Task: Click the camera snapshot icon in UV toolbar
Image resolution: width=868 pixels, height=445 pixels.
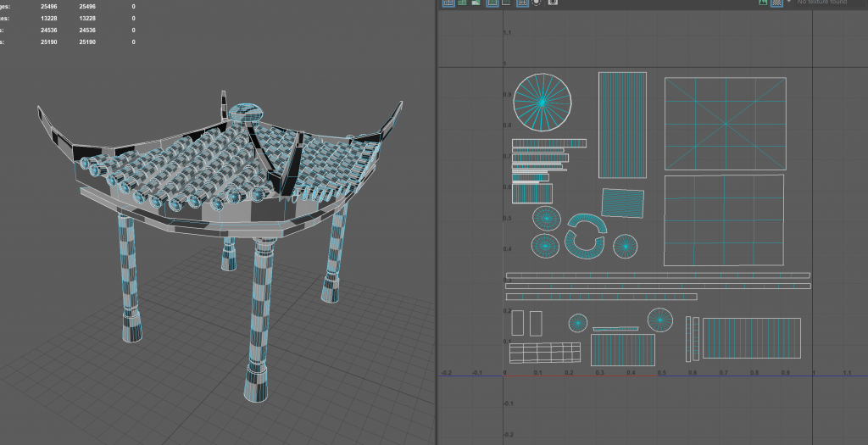Action: coord(553,3)
